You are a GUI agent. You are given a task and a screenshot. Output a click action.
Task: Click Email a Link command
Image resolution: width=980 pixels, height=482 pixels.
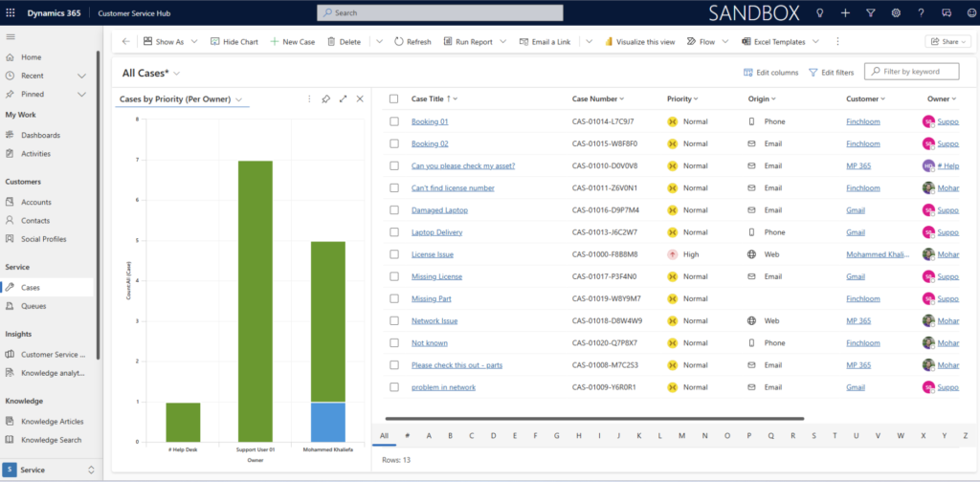pyautogui.click(x=545, y=42)
